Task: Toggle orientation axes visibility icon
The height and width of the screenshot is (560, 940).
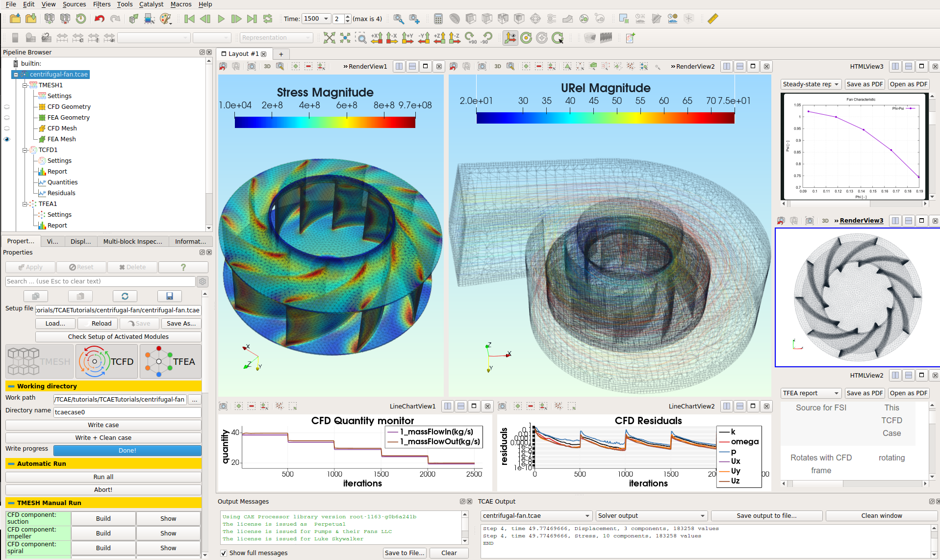Action: coord(510,38)
